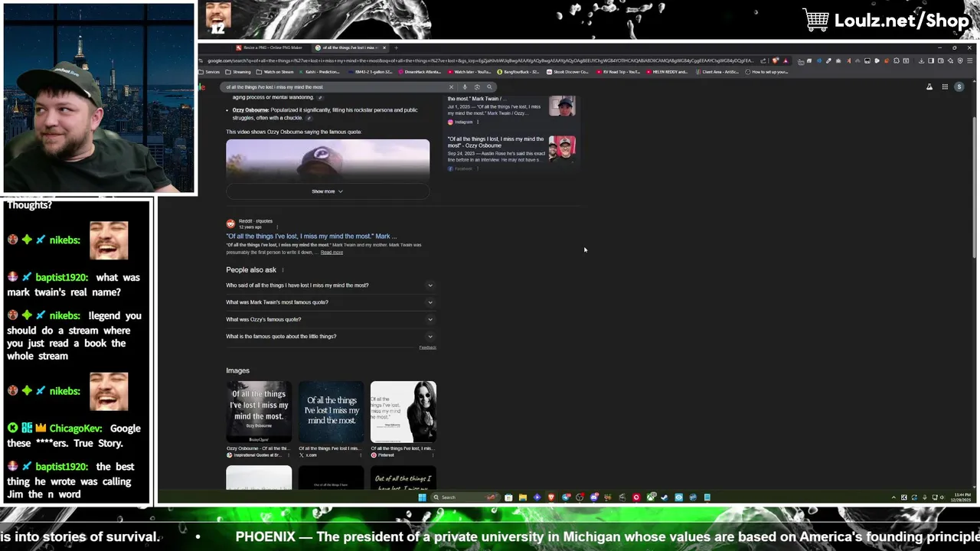Open the Reddit 'Of all the things I've lost' result
980x551 pixels.
pos(311,236)
